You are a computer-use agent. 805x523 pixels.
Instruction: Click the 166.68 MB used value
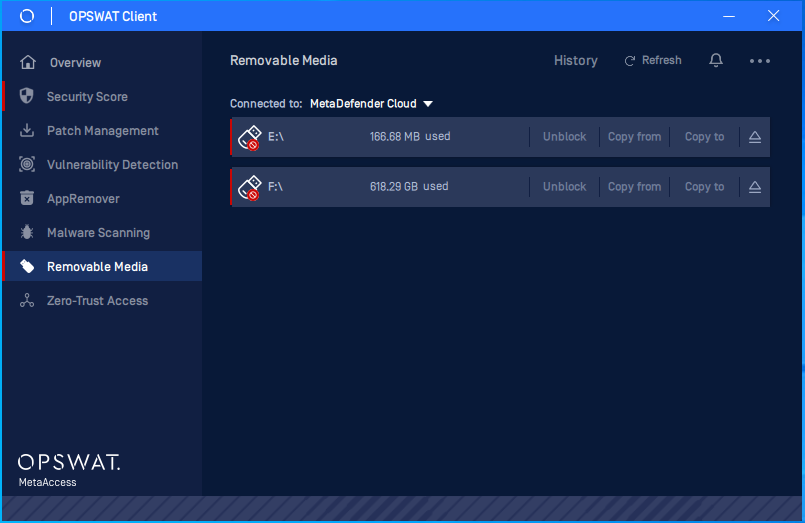click(x=410, y=137)
